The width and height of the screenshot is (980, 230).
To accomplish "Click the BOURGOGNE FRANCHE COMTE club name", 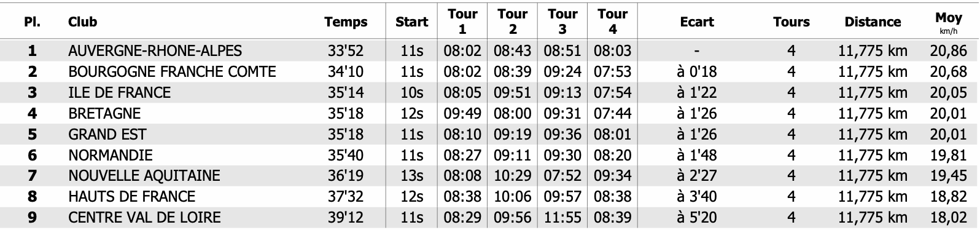I will pos(172,72).
